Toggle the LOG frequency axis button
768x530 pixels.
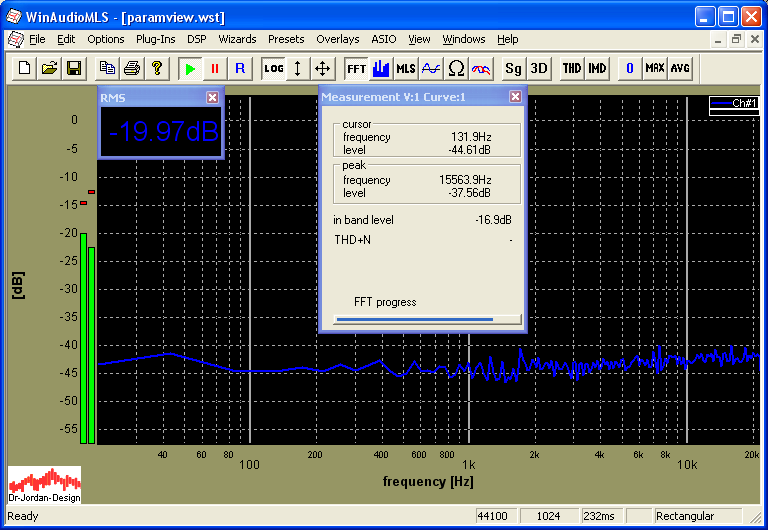tap(273, 68)
